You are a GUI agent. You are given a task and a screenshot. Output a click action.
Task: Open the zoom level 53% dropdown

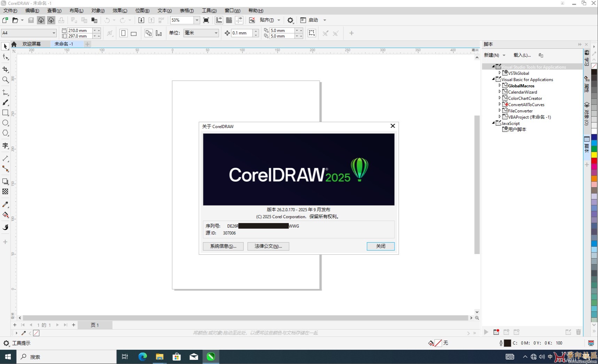point(197,20)
